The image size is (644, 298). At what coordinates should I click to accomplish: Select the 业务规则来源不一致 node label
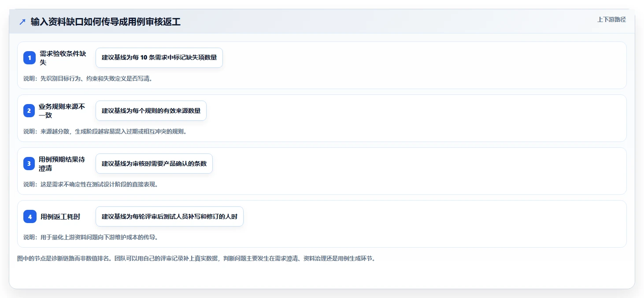click(62, 111)
